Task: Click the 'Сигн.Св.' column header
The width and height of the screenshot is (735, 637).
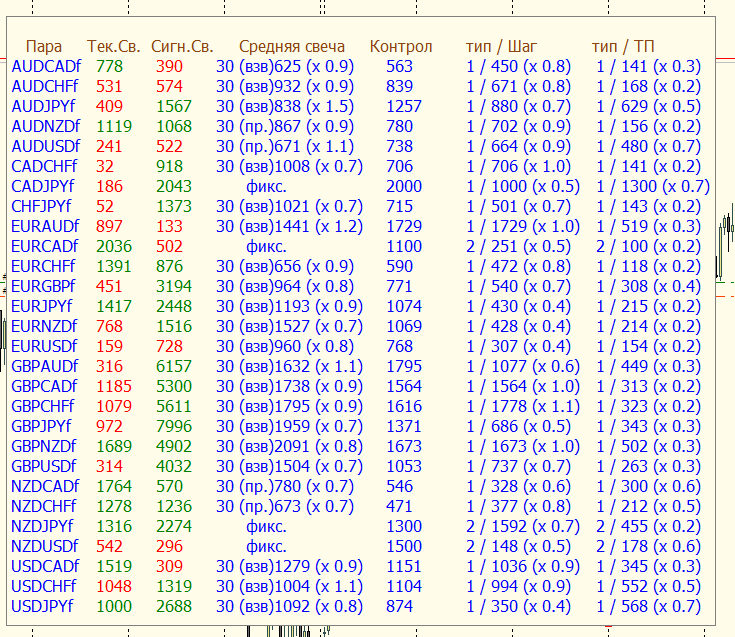Action: click(182, 47)
